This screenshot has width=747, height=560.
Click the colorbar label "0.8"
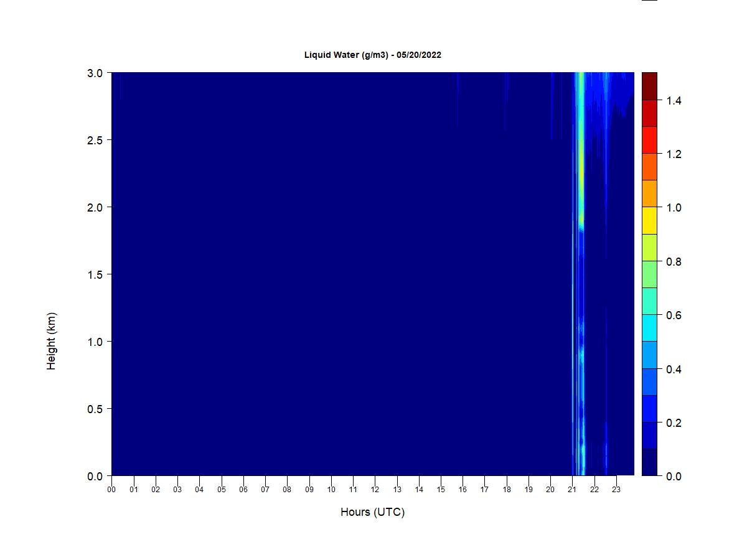point(674,262)
